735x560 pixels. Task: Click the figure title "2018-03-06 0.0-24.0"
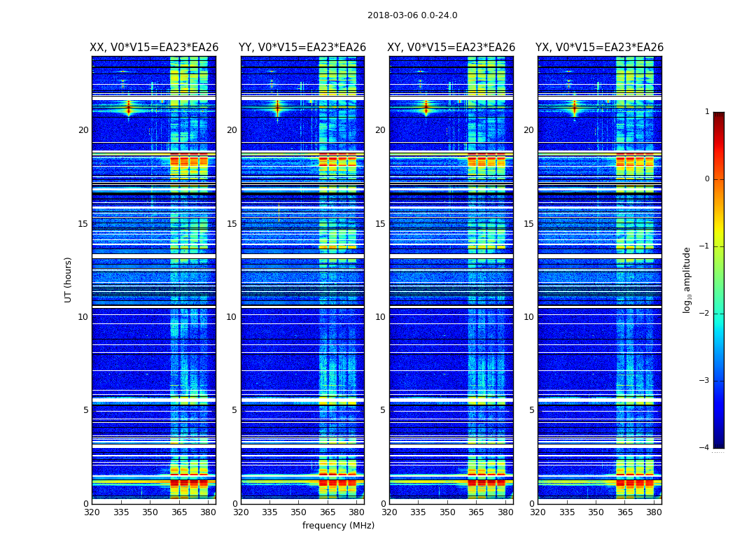(412, 15)
